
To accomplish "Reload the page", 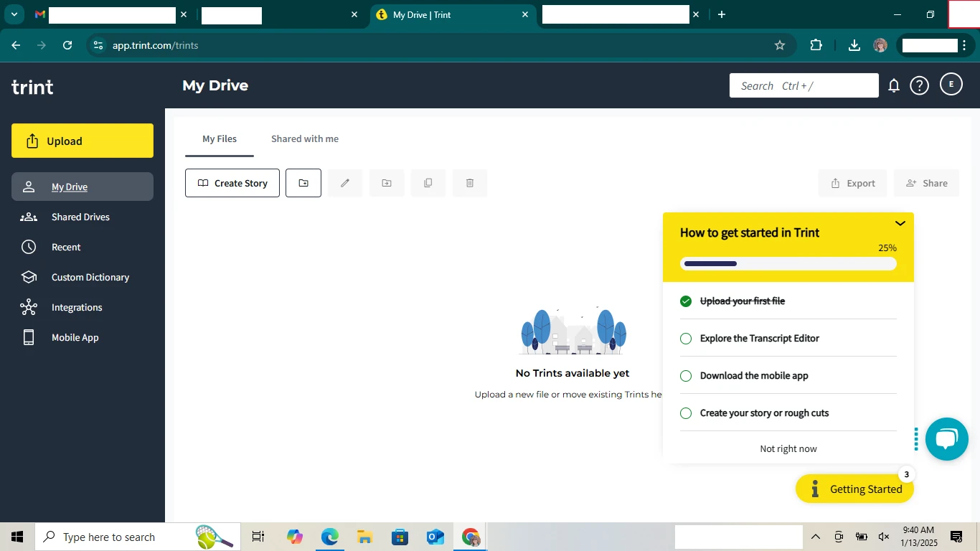I will pyautogui.click(x=67, y=45).
